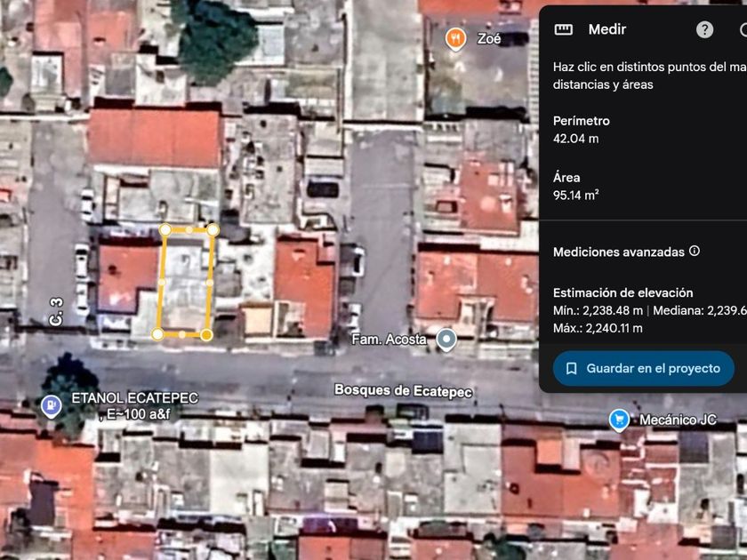Click Guardar en el proyecto button
Viewport: 747px width, 560px height.
coord(643,368)
